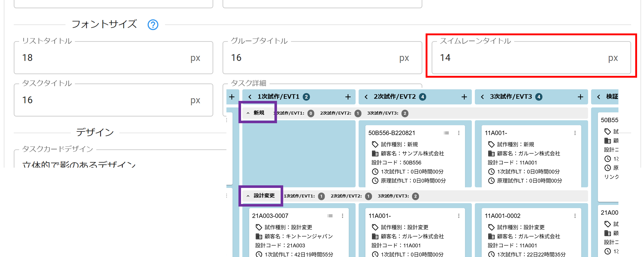Click the グループタイトル font size field
Viewport: 644px width, 257px height.
pos(322,58)
